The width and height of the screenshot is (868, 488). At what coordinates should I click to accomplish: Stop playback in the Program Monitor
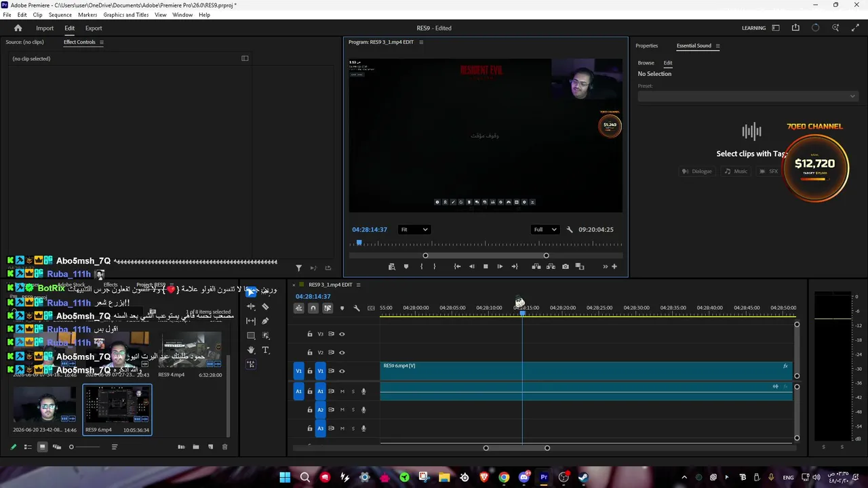pyautogui.click(x=486, y=266)
